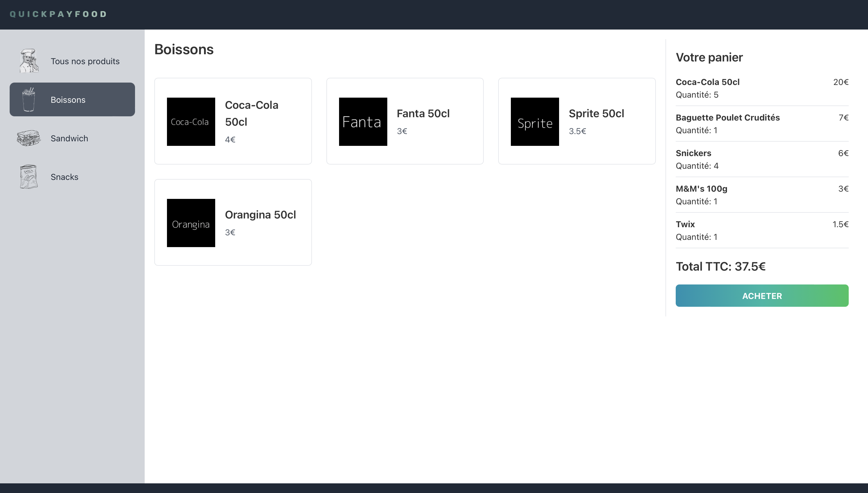Click Baguette Poulet Crudités in the cart
The image size is (868, 493).
pos(728,118)
